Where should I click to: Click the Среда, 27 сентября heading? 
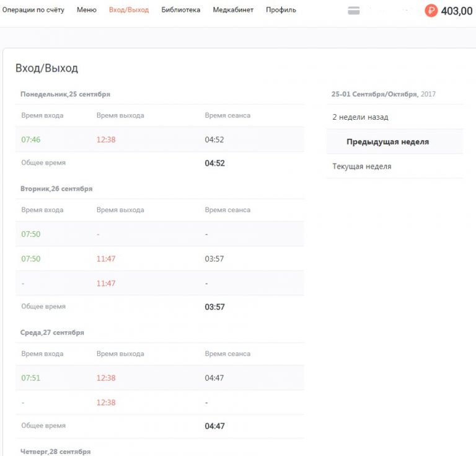[x=52, y=333]
